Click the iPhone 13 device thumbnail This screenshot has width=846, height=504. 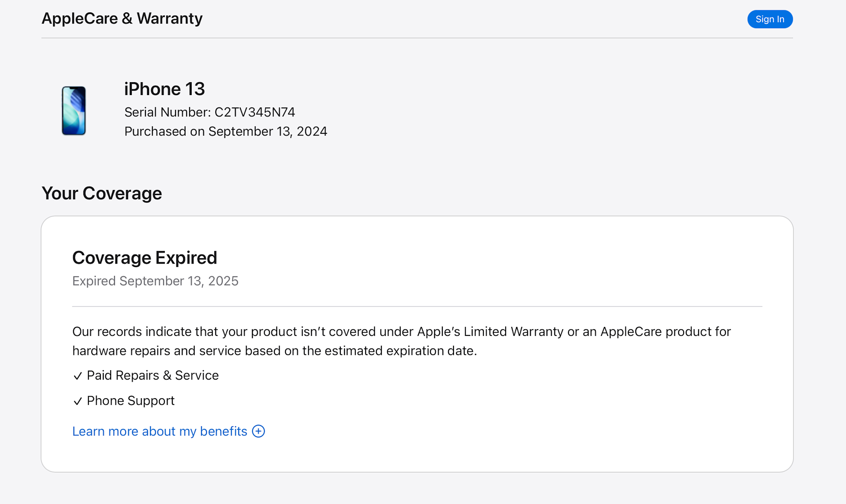coord(74,111)
